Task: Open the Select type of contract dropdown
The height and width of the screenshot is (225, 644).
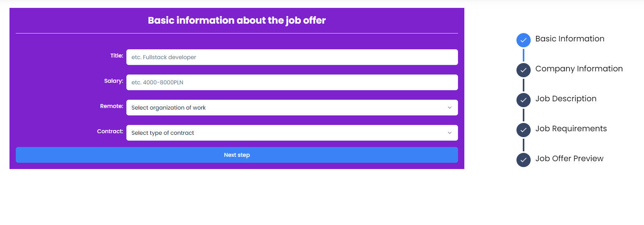Action: tap(292, 133)
